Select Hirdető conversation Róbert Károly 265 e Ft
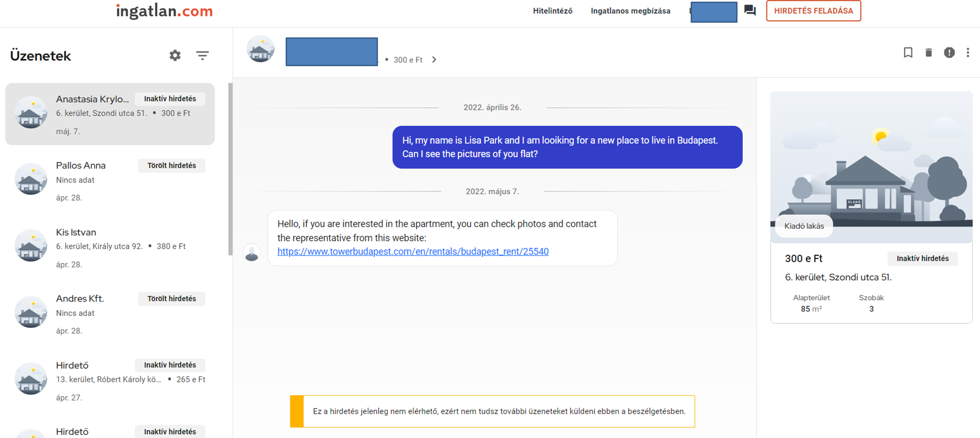The height and width of the screenshot is (438, 980). click(110, 380)
